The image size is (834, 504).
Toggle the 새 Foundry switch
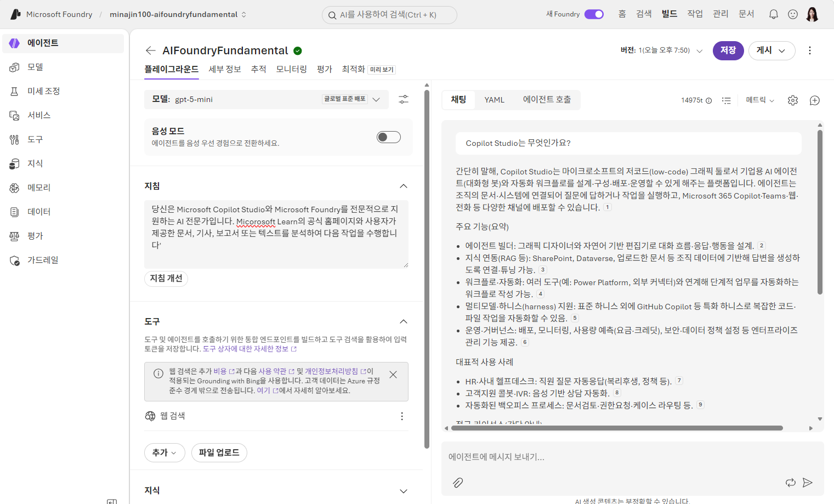pyautogui.click(x=594, y=14)
